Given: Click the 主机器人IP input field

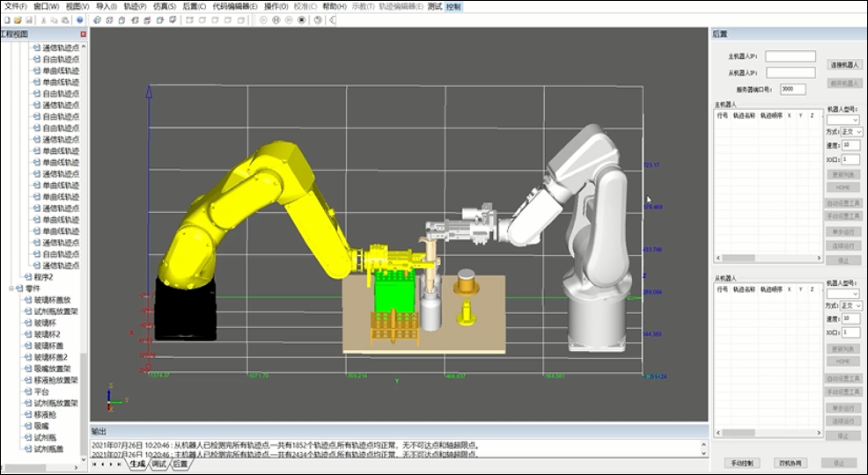Looking at the screenshot, I should point(790,56).
